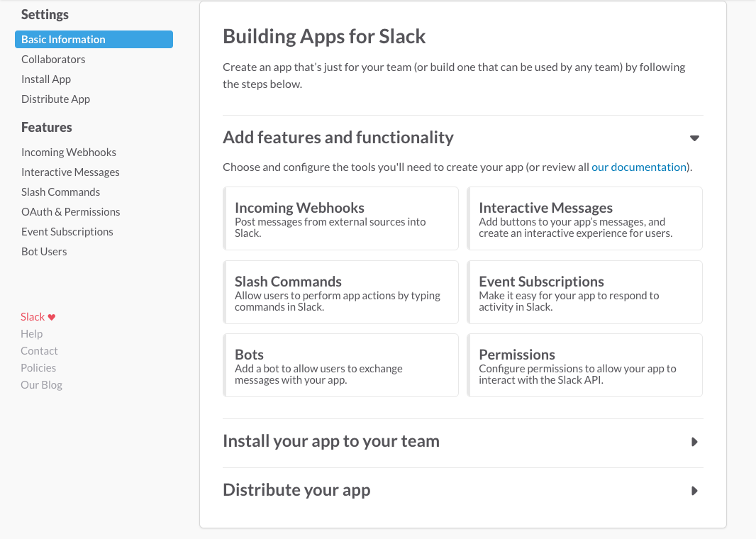The height and width of the screenshot is (539, 756).
Task: Open the Bots feature card
Action: point(341,365)
